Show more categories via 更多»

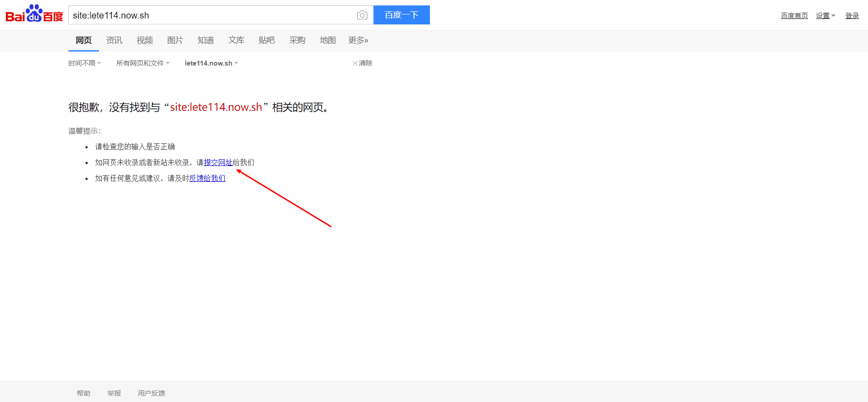click(358, 40)
